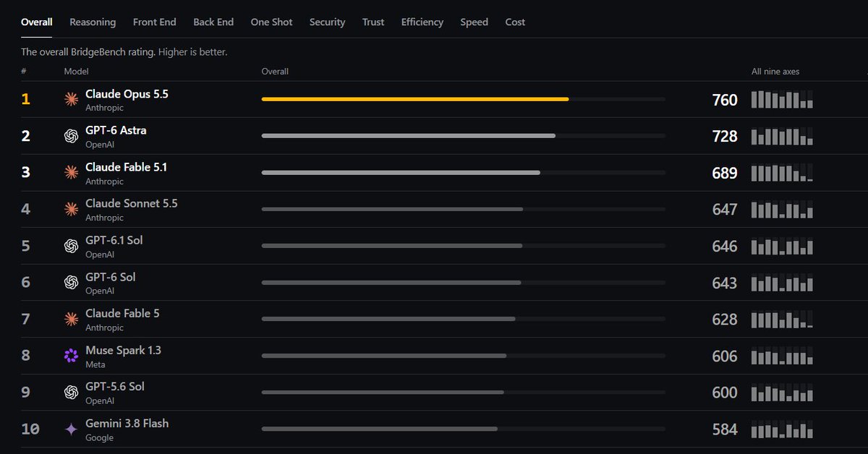This screenshot has height=454, width=868.
Task: Click the All nine axes column header
Action: coord(775,72)
